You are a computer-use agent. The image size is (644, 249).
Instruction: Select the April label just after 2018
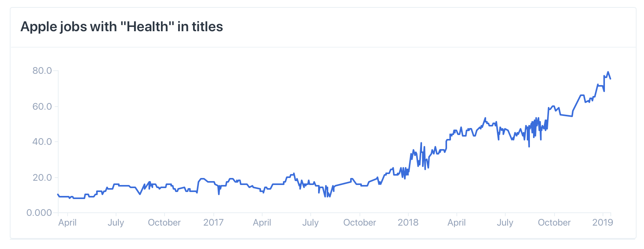point(456,222)
